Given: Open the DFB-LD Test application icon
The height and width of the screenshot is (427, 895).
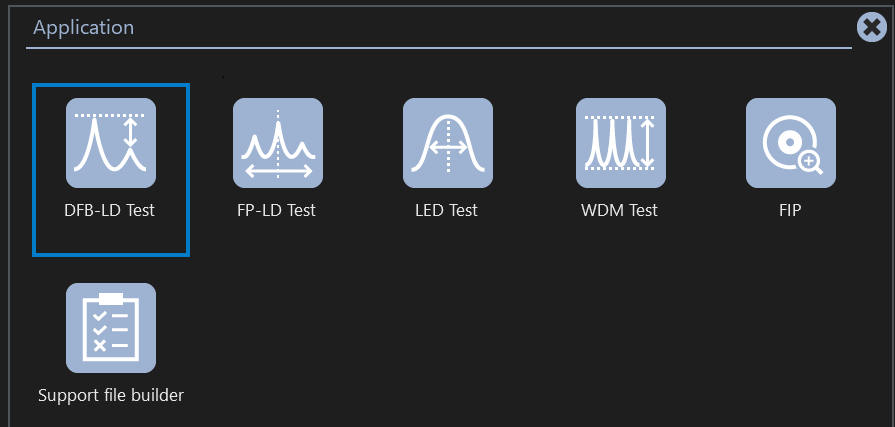Looking at the screenshot, I should 111,142.
